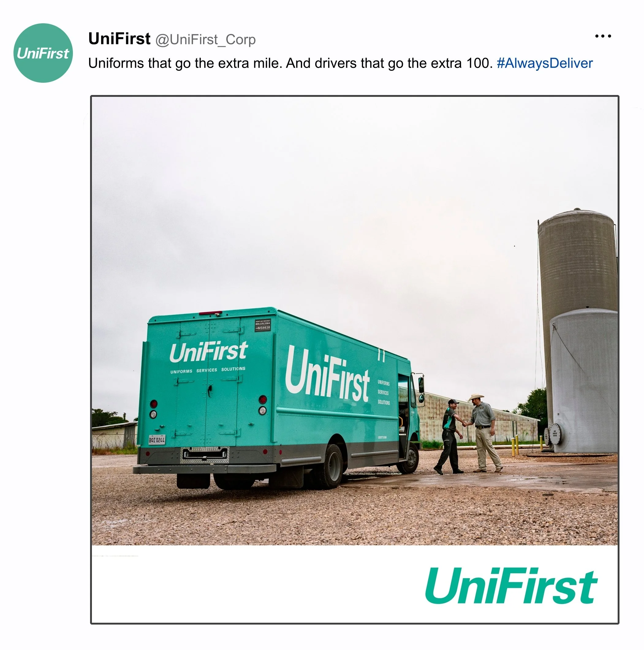The width and height of the screenshot is (644, 650).
Task: Click the UniFirst logo on truck's rear doors
Action: (x=209, y=352)
